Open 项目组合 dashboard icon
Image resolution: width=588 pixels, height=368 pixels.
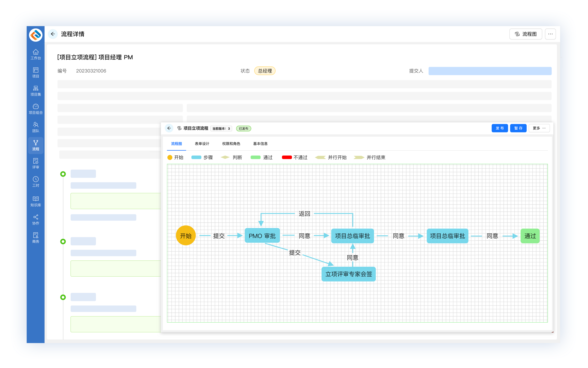(35, 109)
